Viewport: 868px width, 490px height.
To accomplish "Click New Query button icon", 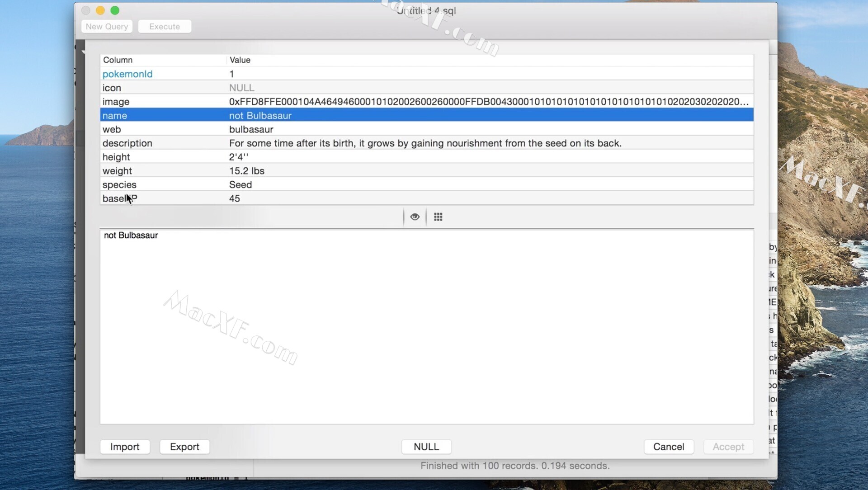I will (107, 26).
